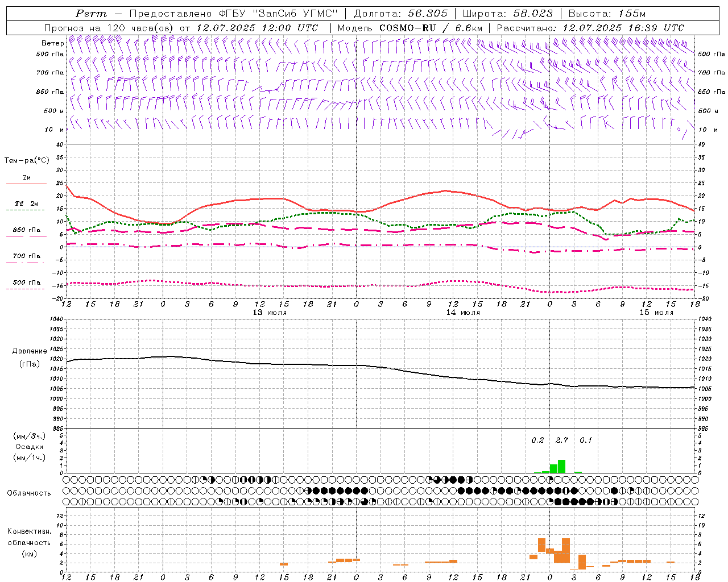Click the "Осадки" precipitation label

29,447
